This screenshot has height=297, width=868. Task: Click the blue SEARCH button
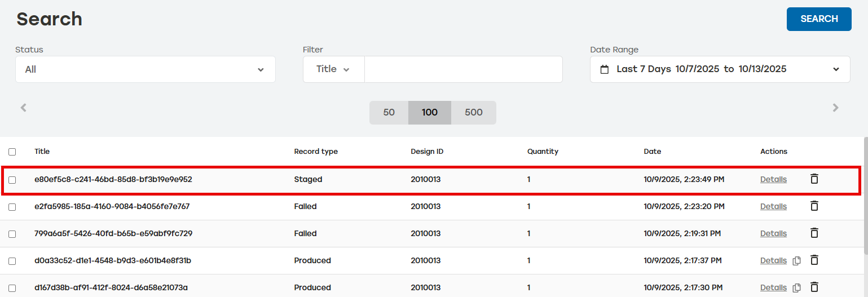(x=819, y=19)
